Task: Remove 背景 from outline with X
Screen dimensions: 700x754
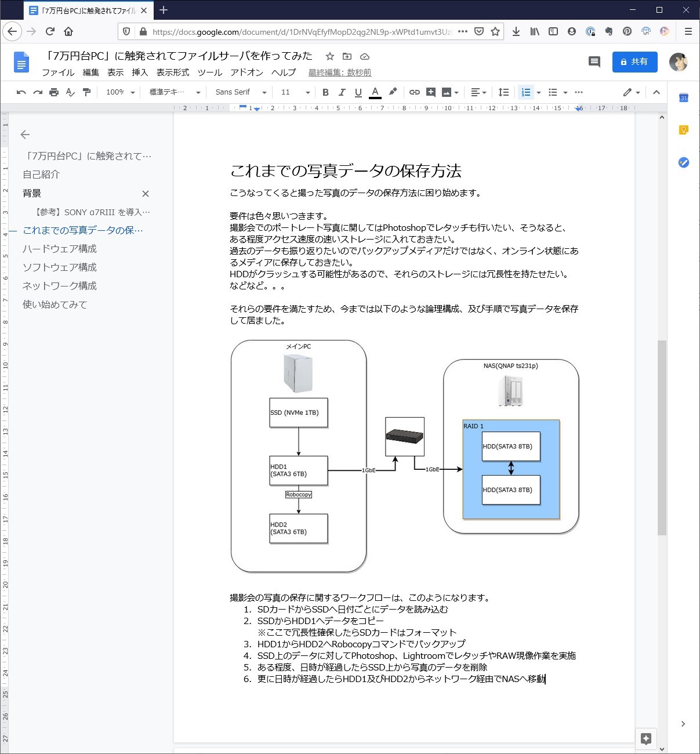Action: point(146,194)
